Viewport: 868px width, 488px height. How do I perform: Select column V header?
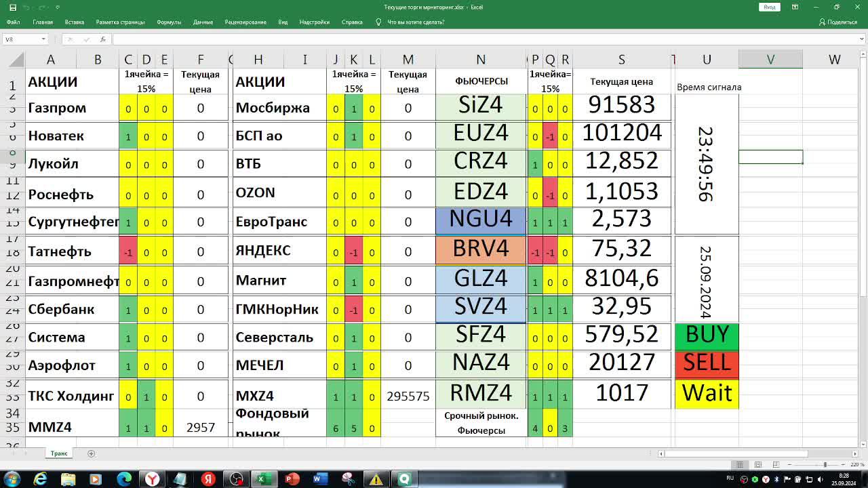point(770,60)
